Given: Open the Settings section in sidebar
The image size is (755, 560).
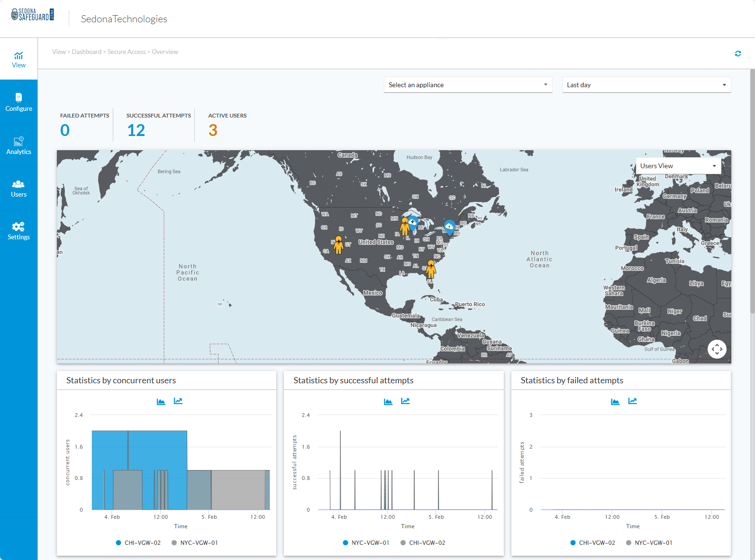Looking at the screenshot, I should (x=18, y=231).
